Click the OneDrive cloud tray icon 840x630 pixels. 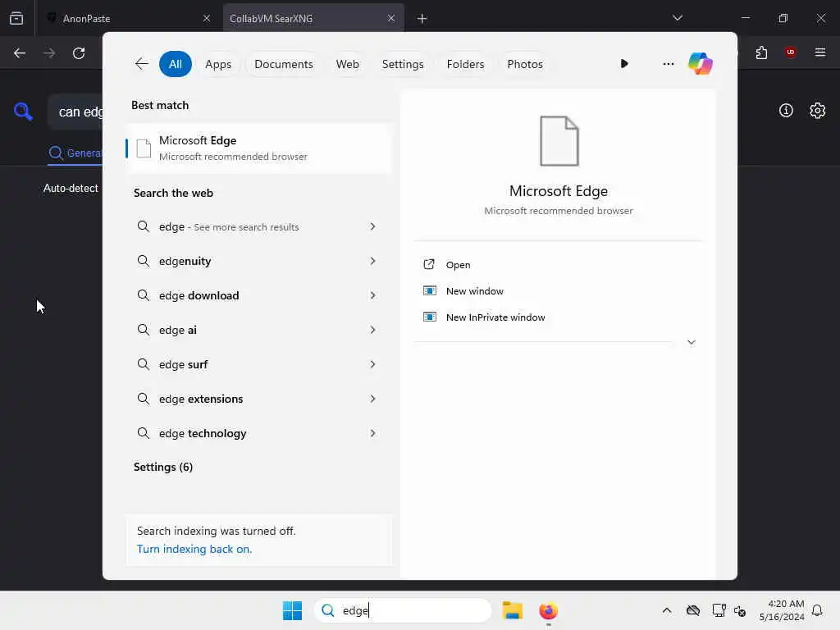[x=692, y=610]
